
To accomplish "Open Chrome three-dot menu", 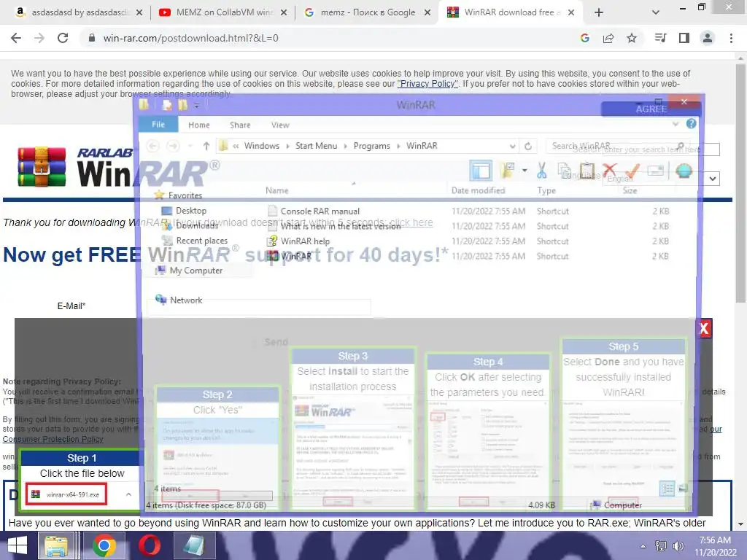I will pyautogui.click(x=731, y=38).
